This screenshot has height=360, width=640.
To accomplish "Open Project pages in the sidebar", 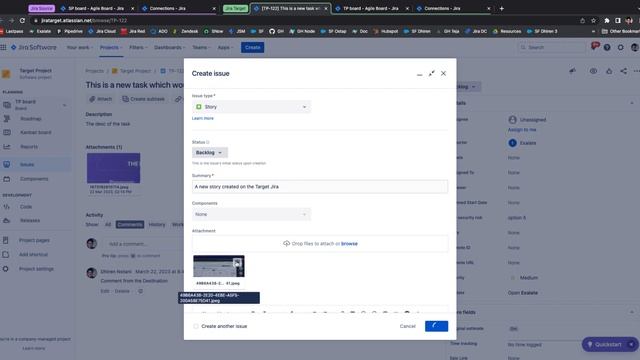I will 34,240.
